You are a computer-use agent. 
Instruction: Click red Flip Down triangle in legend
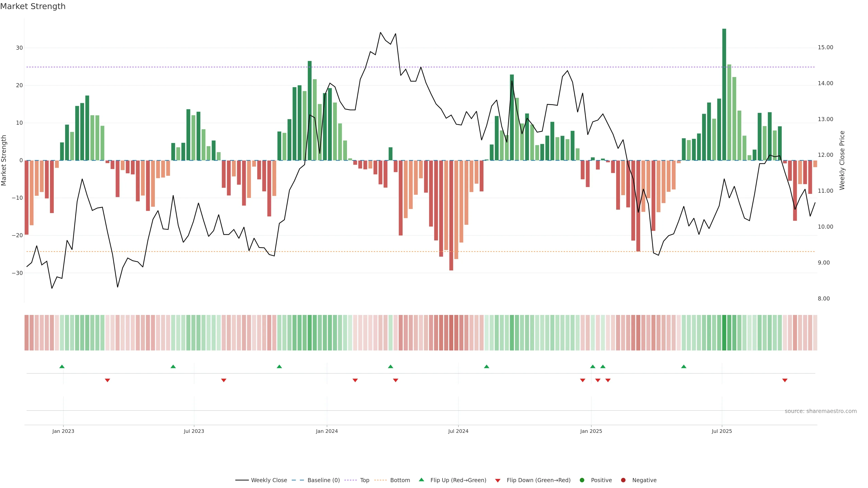(498, 481)
